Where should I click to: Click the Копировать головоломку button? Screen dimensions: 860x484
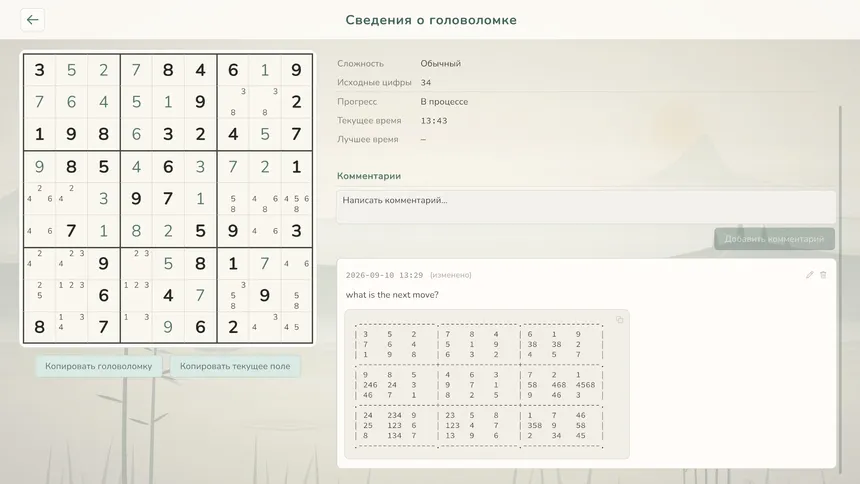(x=99, y=366)
